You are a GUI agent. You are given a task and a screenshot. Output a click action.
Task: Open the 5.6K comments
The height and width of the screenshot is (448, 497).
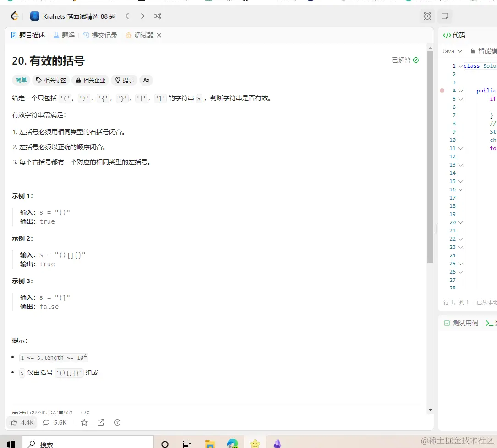(55, 422)
